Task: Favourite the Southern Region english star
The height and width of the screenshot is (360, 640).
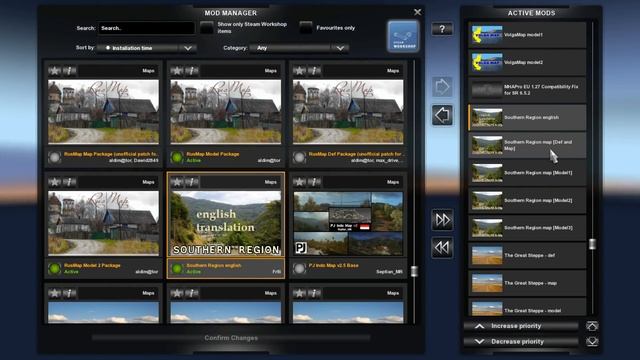Action: pos(177,182)
